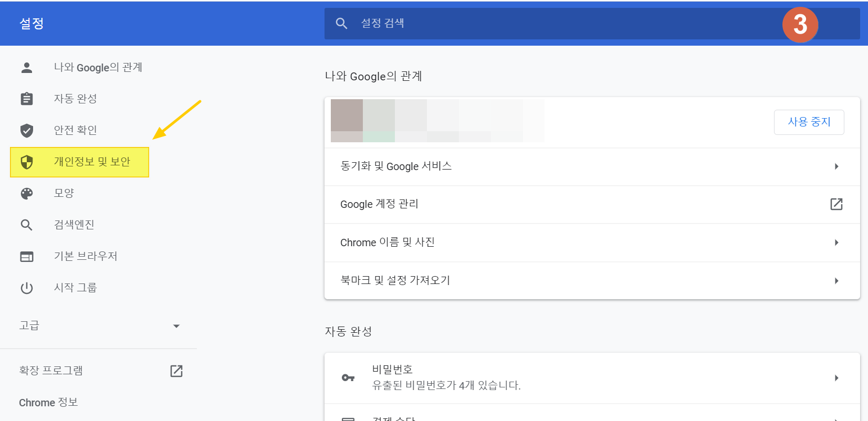868x421 pixels.
Task: Open the 시작 그룹 settings section
Action: (75, 288)
